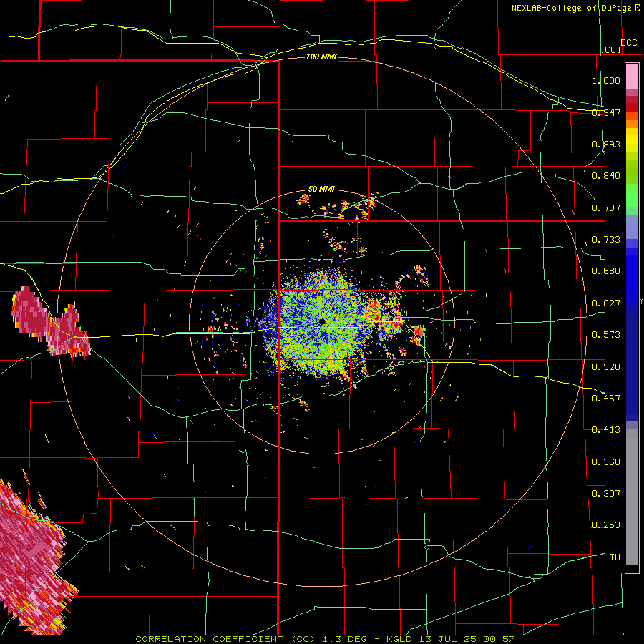This screenshot has width=644, height=644.
Task: Click the 0.307 color scale value
Action: pyautogui.click(x=606, y=494)
